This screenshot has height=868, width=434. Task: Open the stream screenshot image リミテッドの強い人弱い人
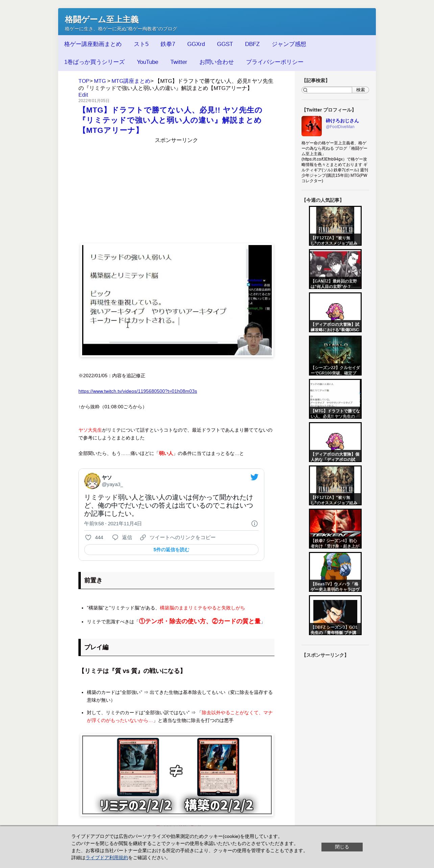click(177, 300)
